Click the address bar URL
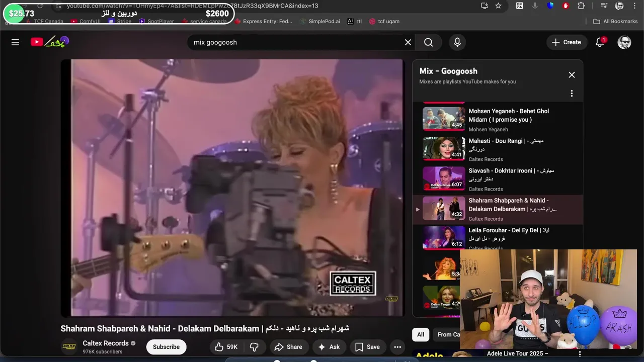 [192, 6]
